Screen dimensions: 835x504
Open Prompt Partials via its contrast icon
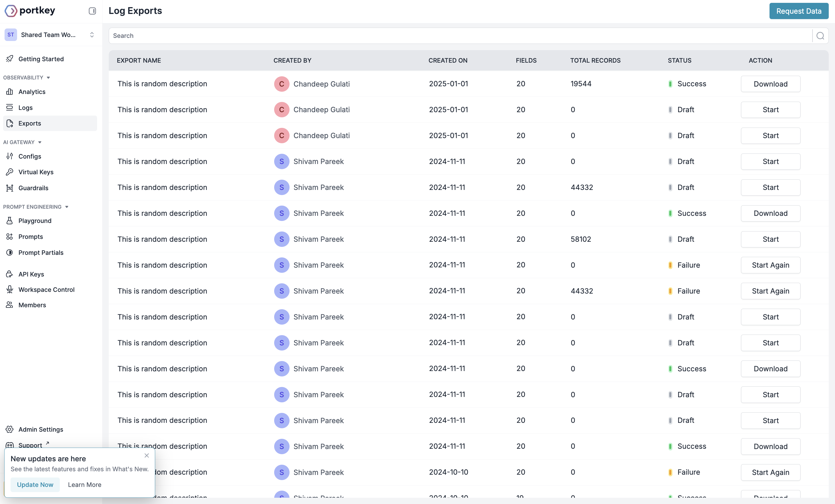10,253
